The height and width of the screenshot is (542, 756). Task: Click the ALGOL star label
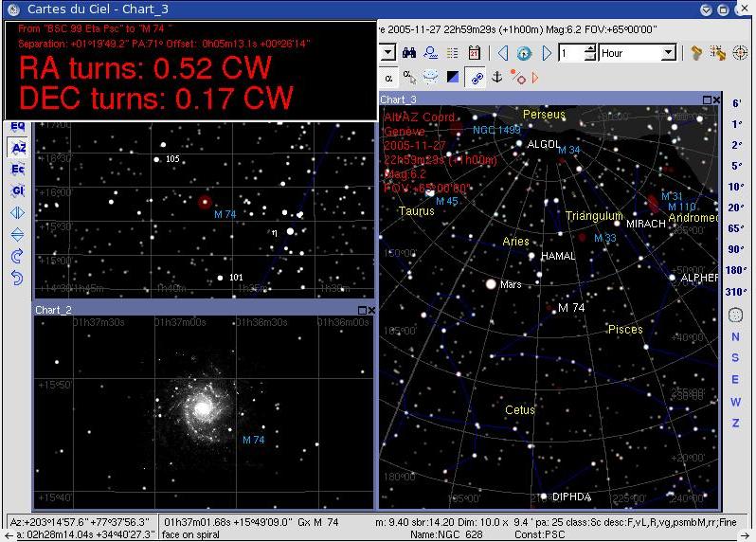[544, 144]
